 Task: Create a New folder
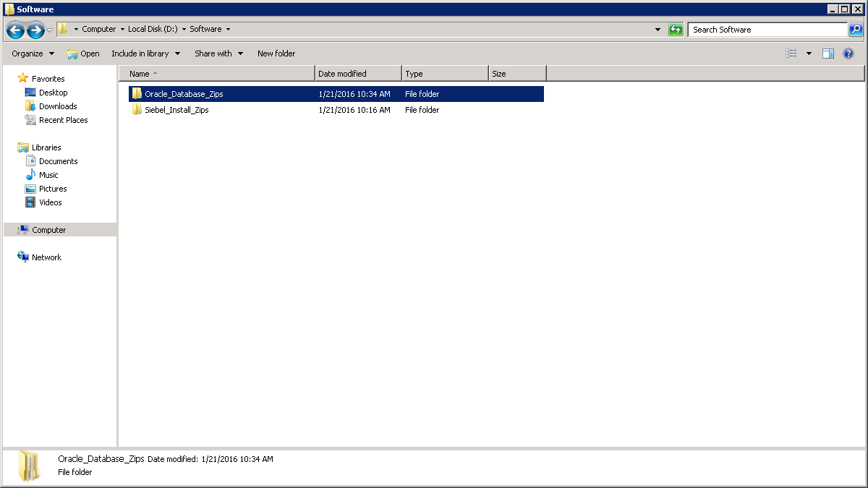(276, 53)
